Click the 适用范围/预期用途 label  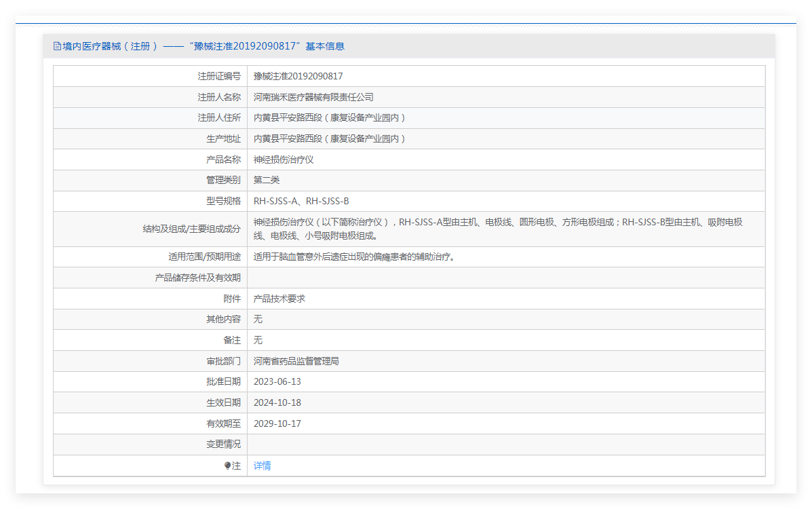[x=205, y=257]
